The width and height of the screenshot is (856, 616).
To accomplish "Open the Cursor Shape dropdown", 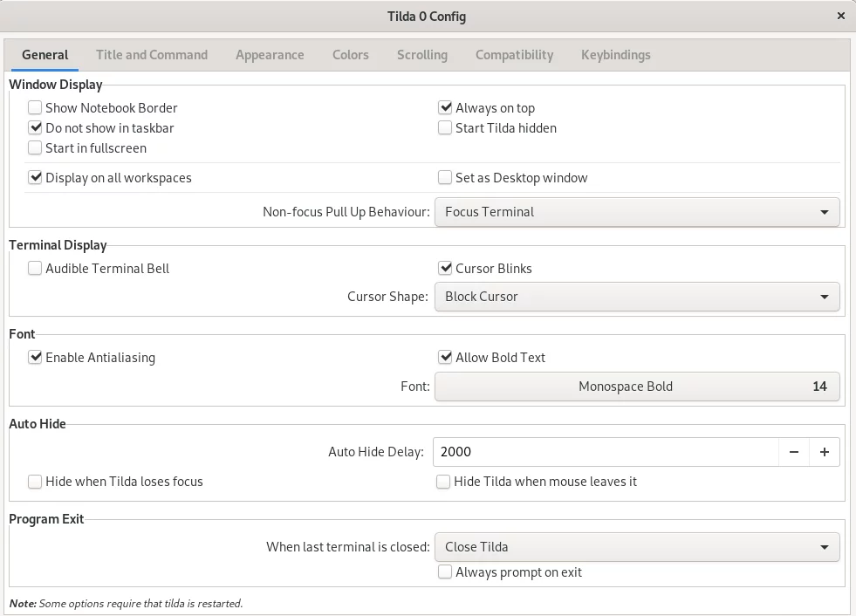I will 637,297.
